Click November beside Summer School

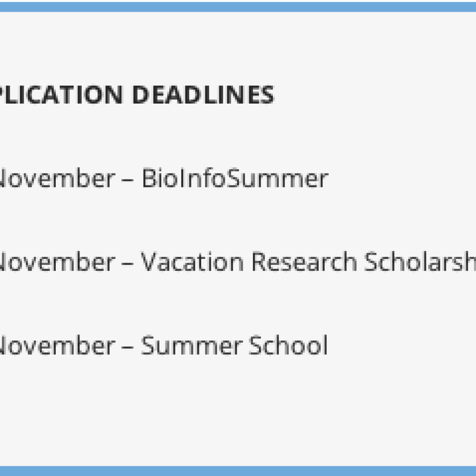tap(58, 345)
